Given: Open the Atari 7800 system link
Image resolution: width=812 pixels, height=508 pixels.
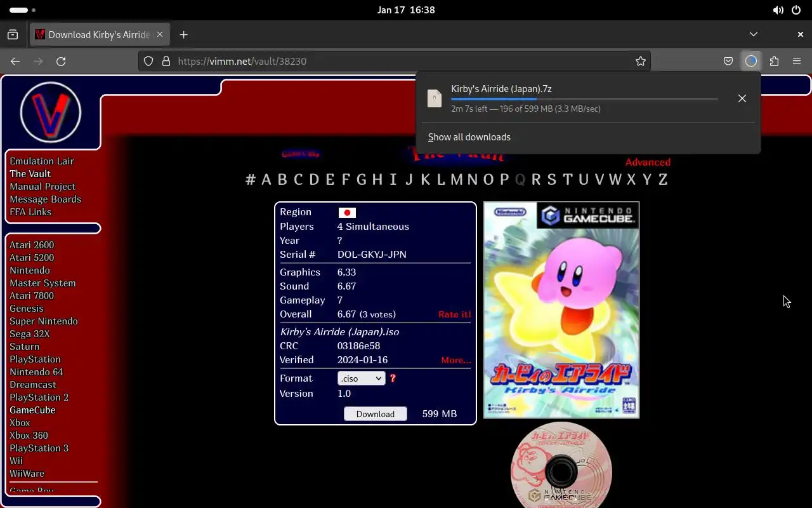Looking at the screenshot, I should click(x=32, y=296).
